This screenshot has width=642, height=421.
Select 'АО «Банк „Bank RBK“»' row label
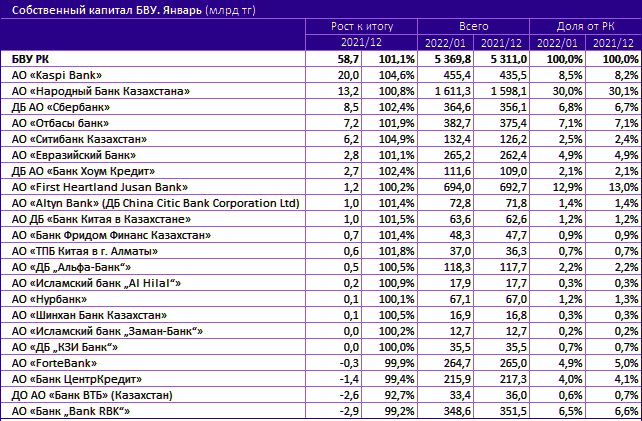coord(70,411)
